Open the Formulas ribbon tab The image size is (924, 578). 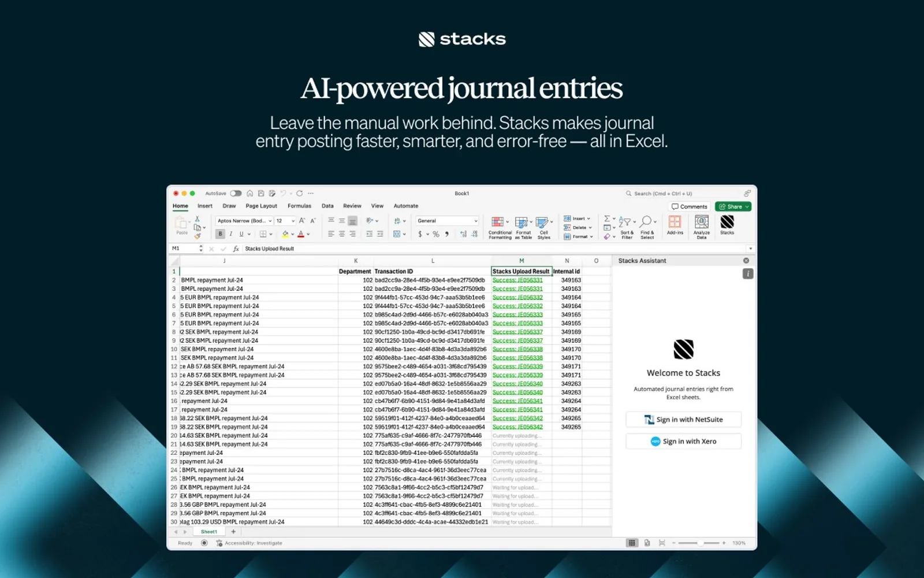pyautogui.click(x=299, y=206)
